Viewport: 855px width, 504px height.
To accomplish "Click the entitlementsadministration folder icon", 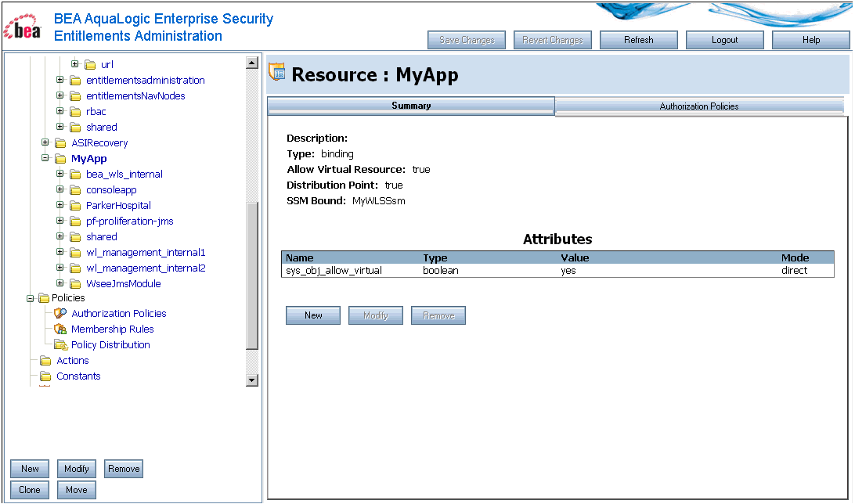I will tap(75, 81).
